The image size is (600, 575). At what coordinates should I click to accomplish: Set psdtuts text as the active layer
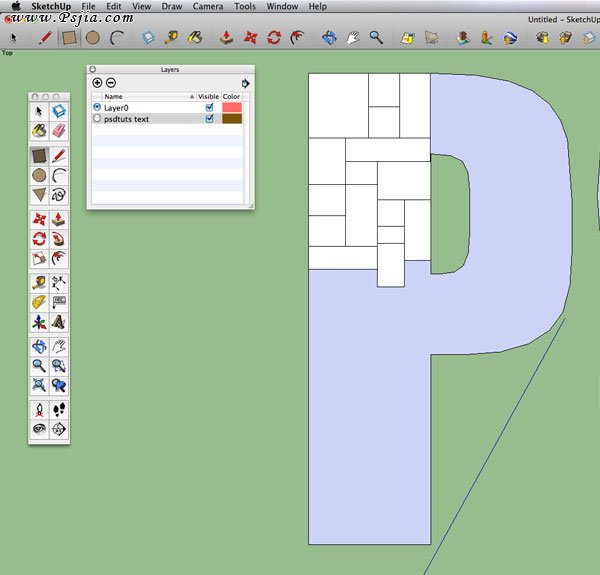coord(97,118)
